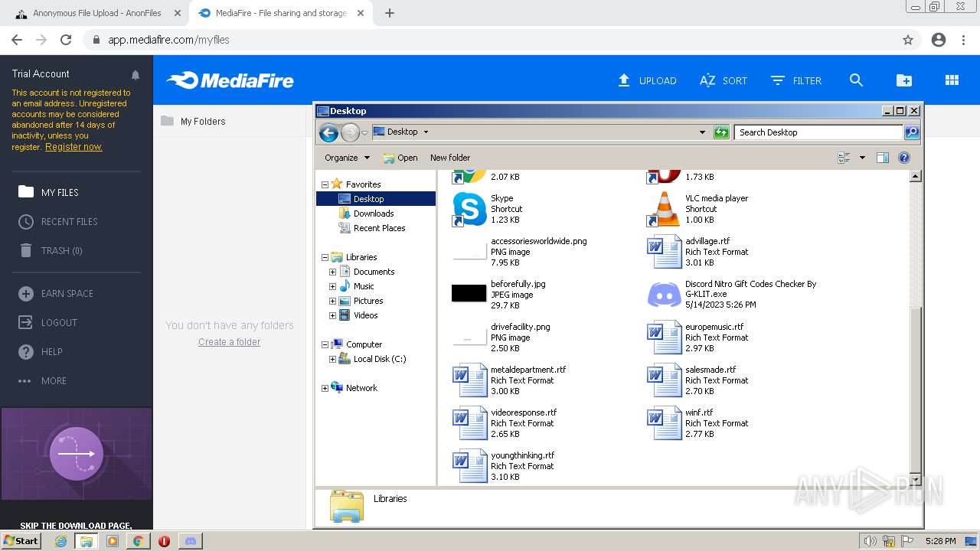Click the Chrome address bar URL

point(168,40)
